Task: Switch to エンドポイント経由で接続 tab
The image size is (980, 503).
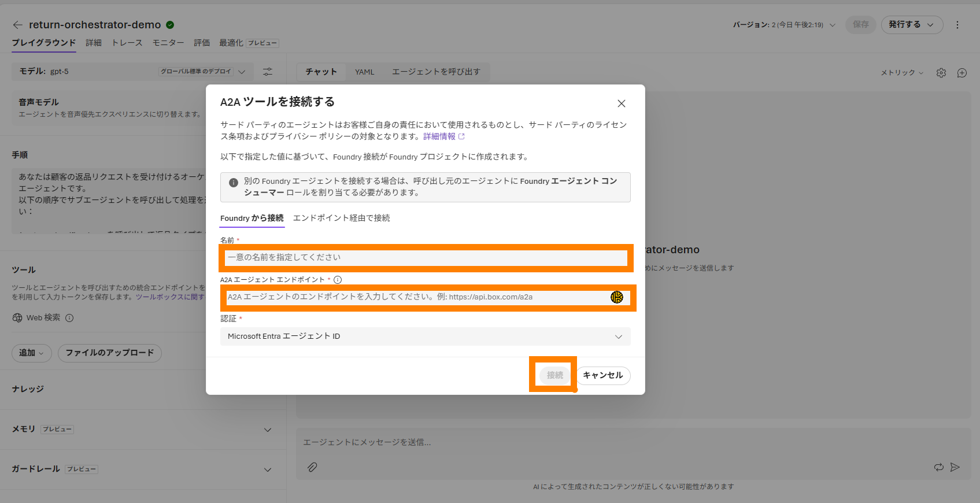Action: [342, 218]
